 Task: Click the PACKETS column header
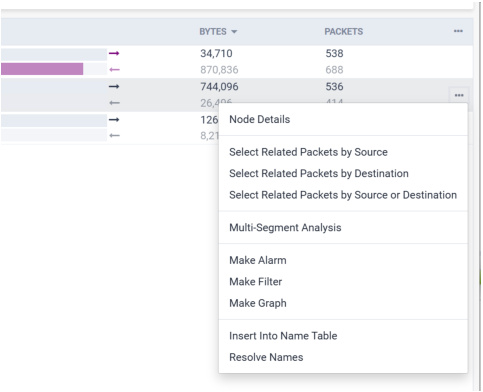pyautogui.click(x=344, y=32)
